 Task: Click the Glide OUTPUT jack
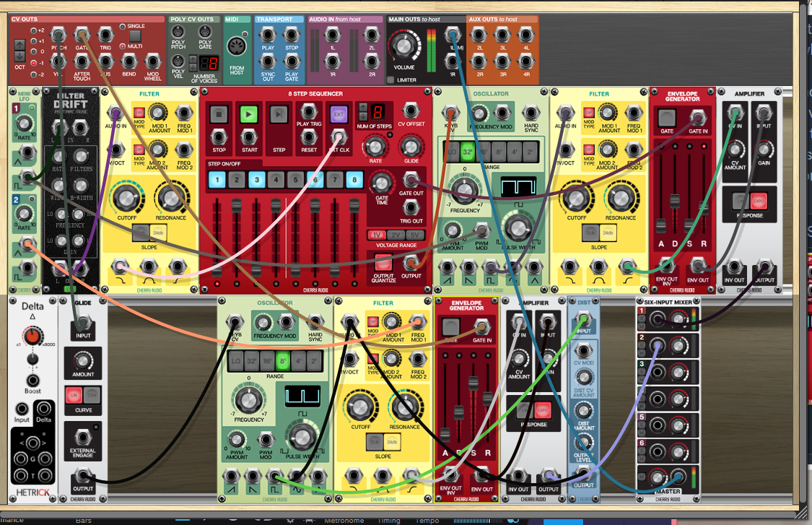(83, 475)
